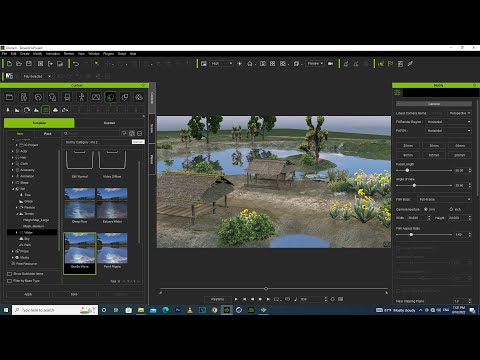480x360 pixels.
Task: Click the Apply button in Content panel
Action: 28,294
